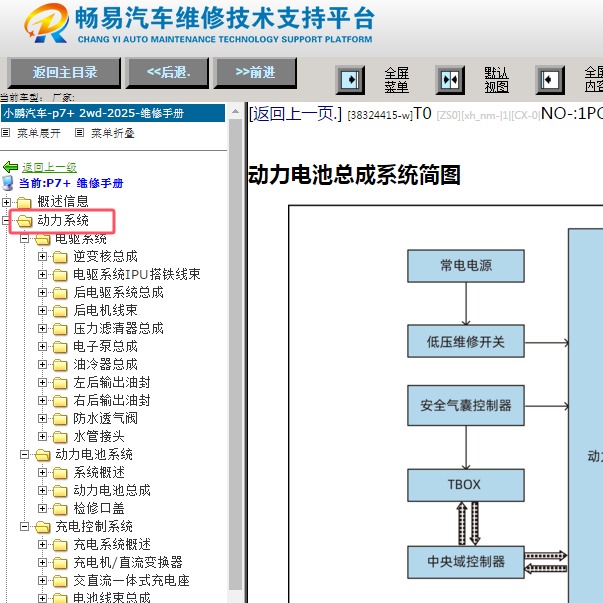
Task: Select the 水管接头 tree item
Action: [x=99, y=436]
